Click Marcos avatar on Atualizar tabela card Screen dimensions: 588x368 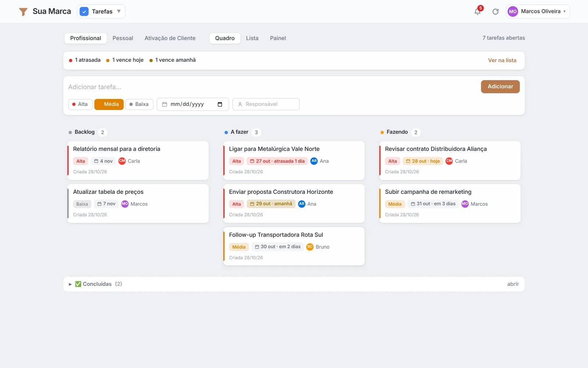tap(125, 204)
